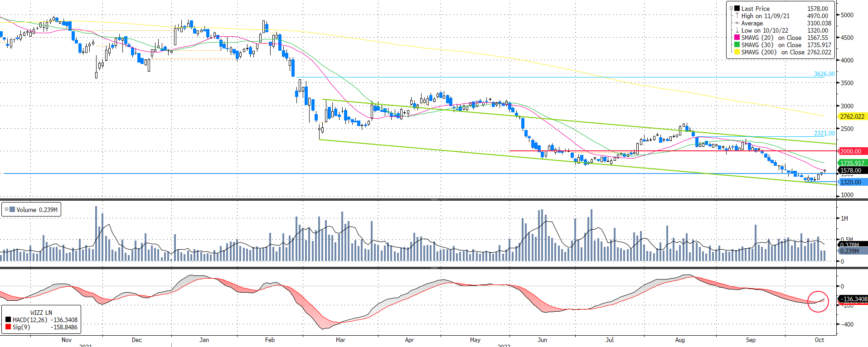Click the 1567.55 SMAVG value in legend
Image resolution: width=868 pixels, height=347 pixels.
[x=817, y=38]
